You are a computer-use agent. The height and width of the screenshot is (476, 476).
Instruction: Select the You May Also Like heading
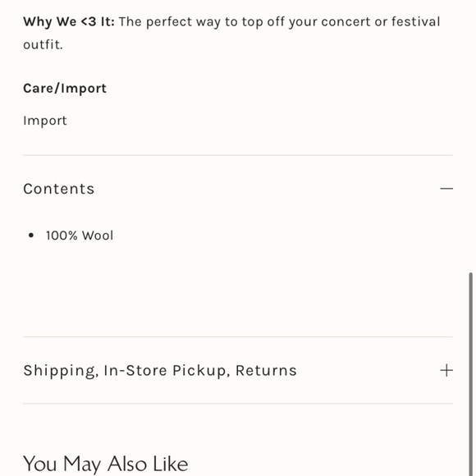(x=106, y=464)
